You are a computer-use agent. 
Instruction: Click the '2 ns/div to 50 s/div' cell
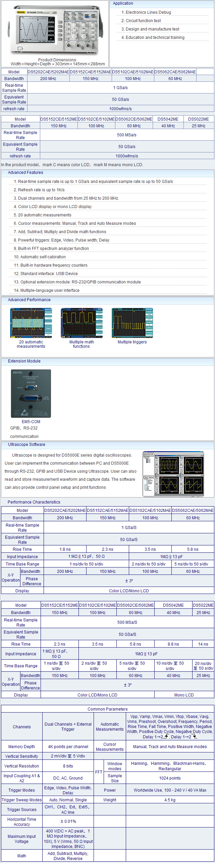pos(150,564)
